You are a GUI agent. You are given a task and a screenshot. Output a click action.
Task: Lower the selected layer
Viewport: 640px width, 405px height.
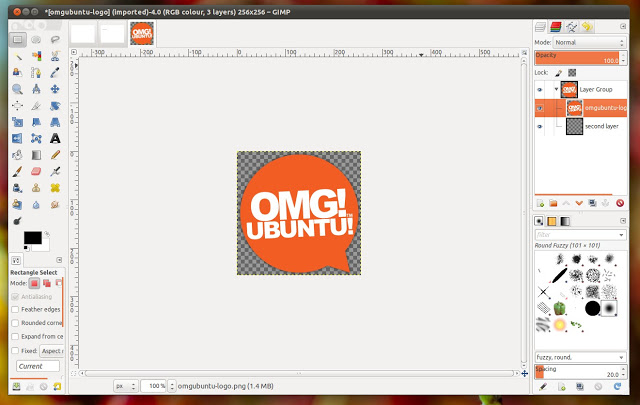click(579, 203)
